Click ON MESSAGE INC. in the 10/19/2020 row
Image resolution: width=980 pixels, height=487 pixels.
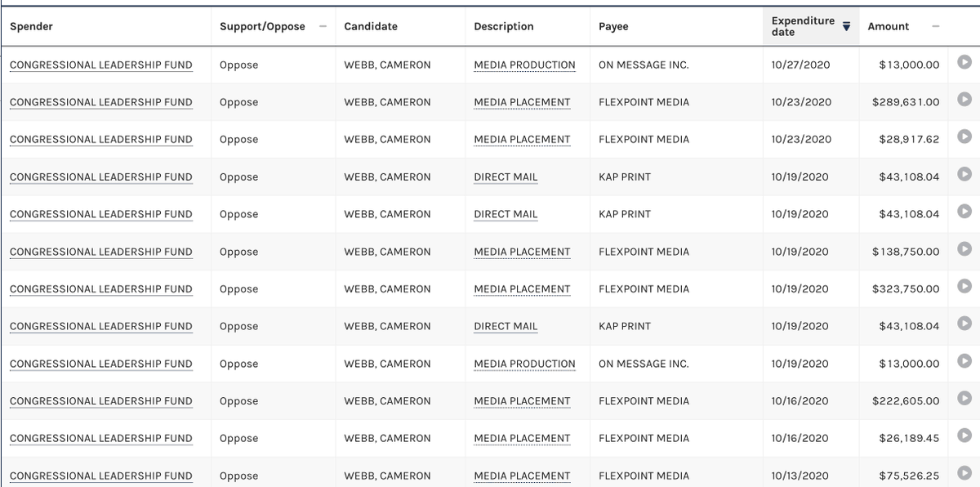644,364
